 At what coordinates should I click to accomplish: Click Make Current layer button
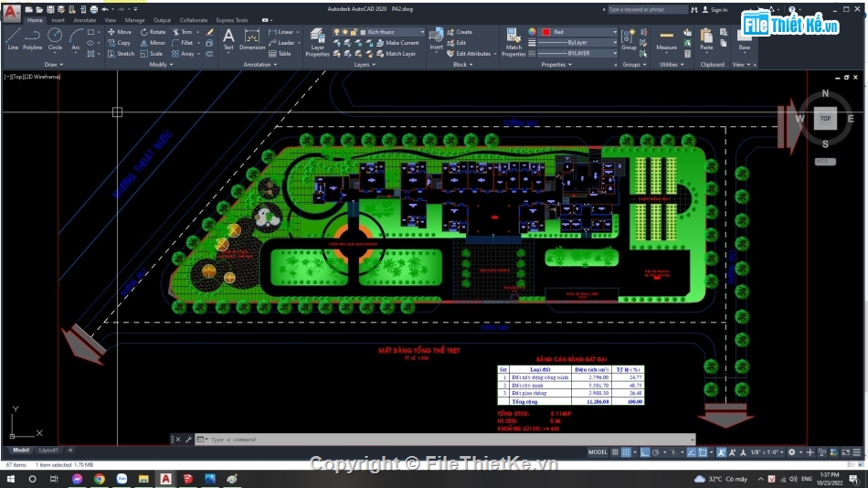(x=397, y=43)
